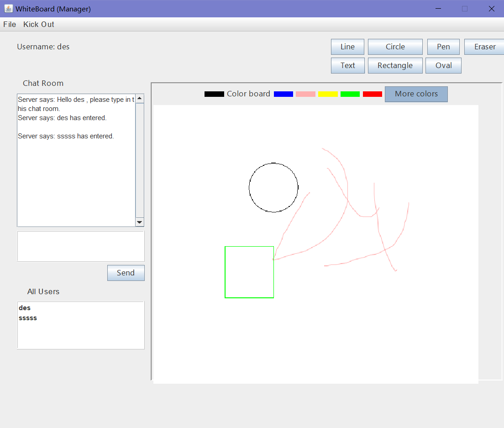Click the chat message input box
This screenshot has width=504, height=428.
click(81, 246)
